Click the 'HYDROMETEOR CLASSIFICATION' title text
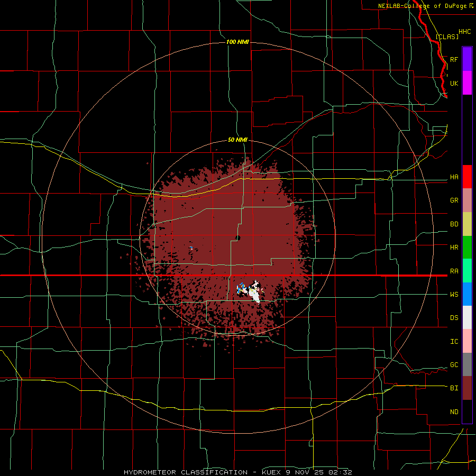 (186, 472)
